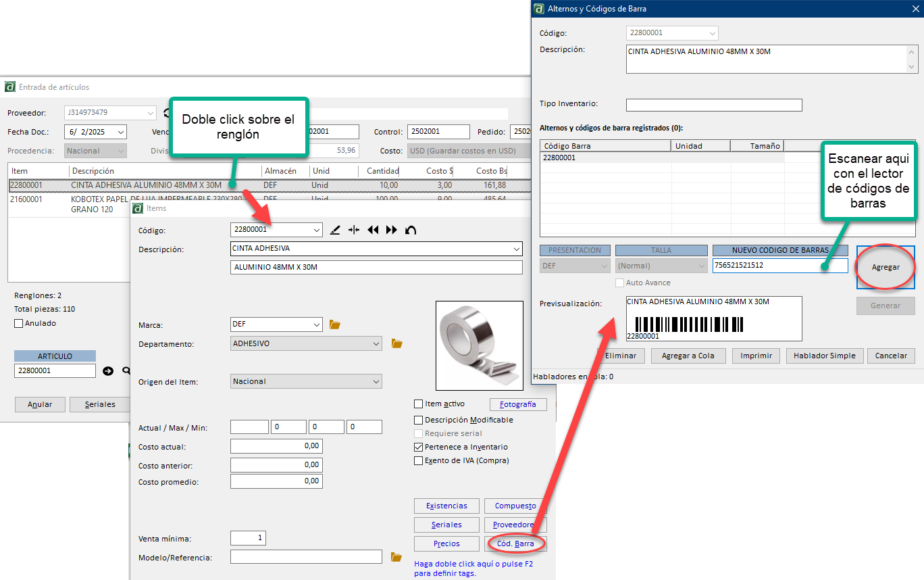
Task: Click the Cantidad column header
Action: click(382, 171)
